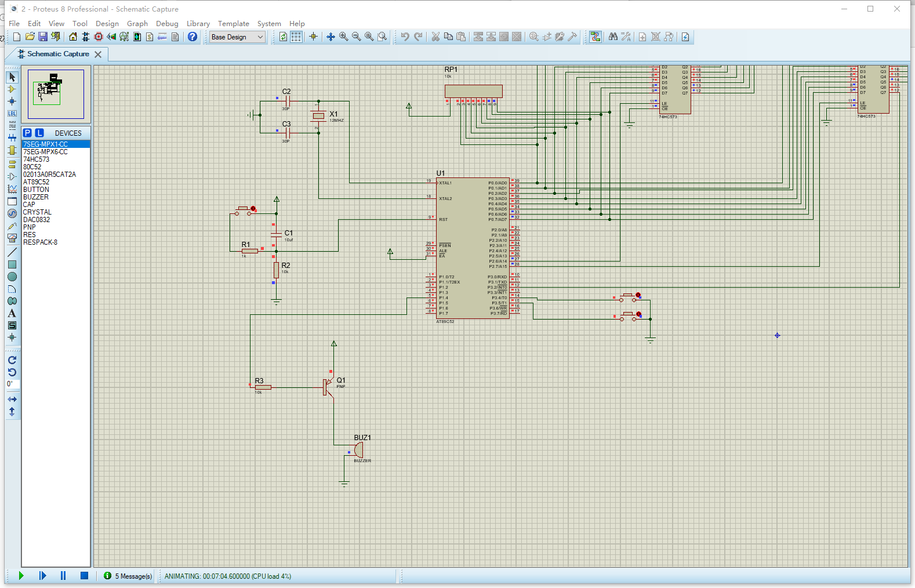Click the Electrical Rules Check icon
This screenshot has width=915, height=588.
coord(685,37)
